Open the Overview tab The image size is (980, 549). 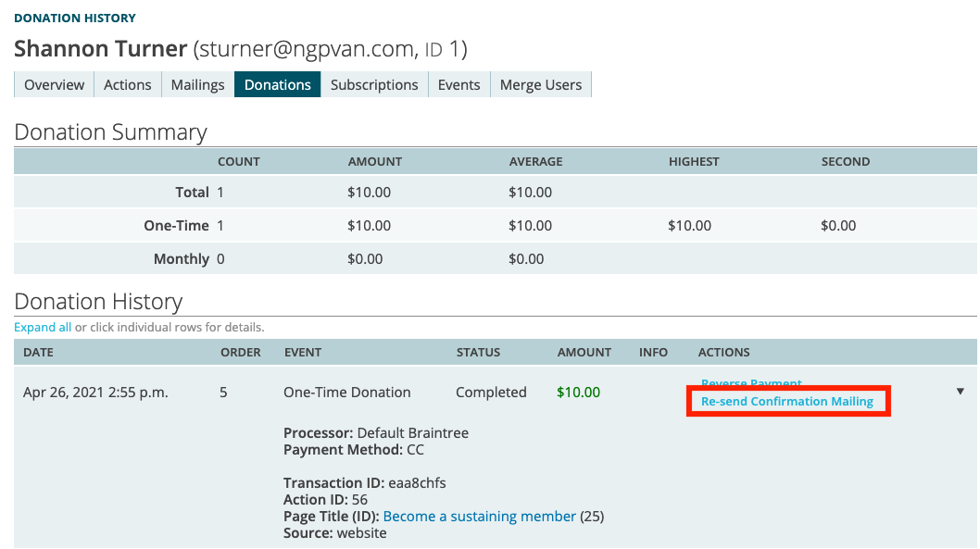pos(54,84)
